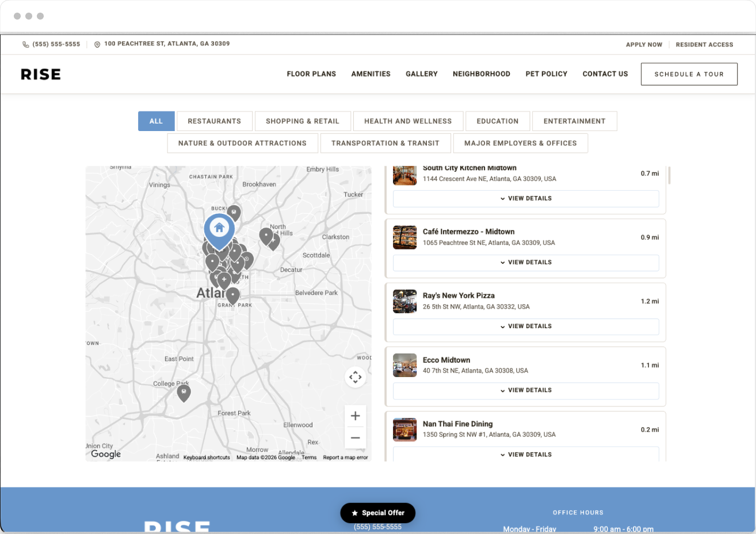756x534 pixels.
Task: Show Health and Wellness places
Action: (x=408, y=121)
